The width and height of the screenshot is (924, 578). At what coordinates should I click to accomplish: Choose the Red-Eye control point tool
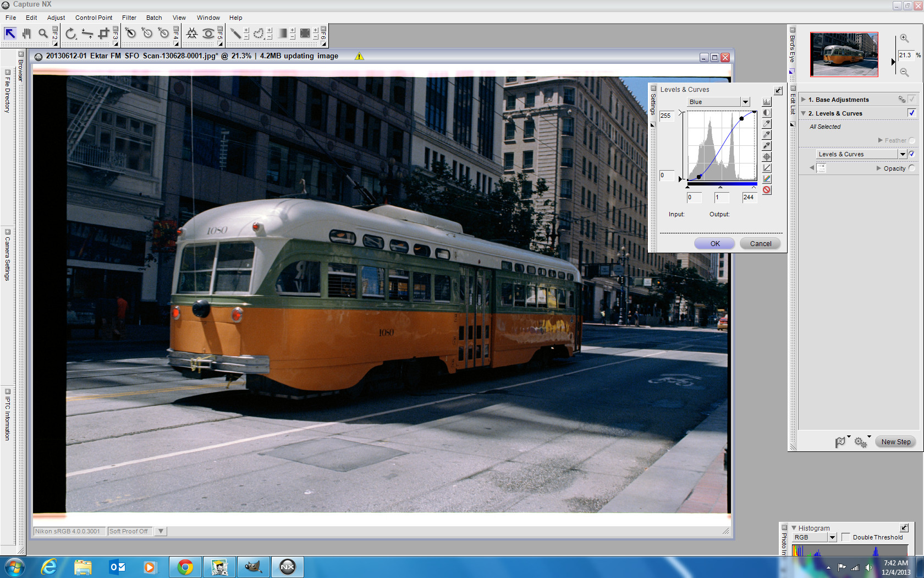click(x=208, y=34)
